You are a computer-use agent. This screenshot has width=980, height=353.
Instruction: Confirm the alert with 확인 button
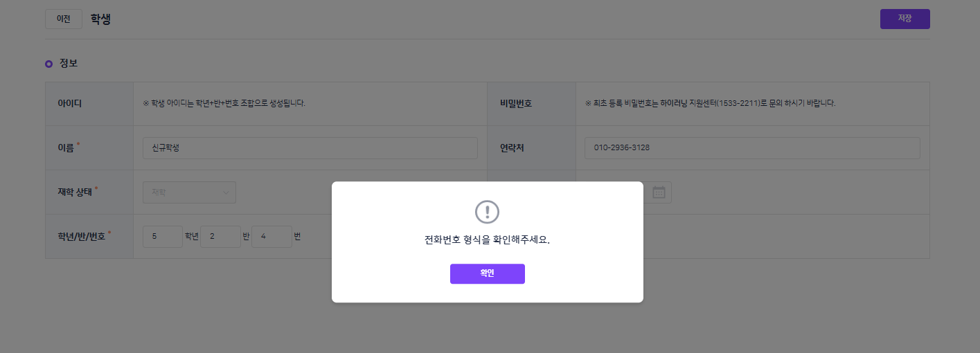point(488,273)
